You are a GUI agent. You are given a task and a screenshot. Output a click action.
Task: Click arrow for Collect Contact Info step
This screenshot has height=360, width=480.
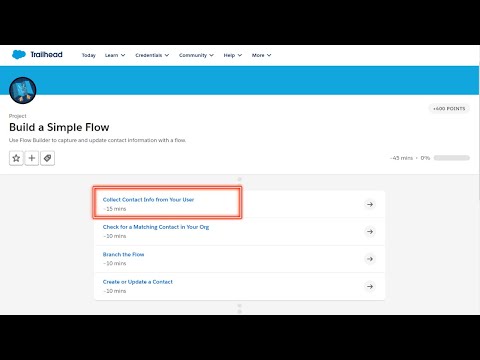click(x=370, y=204)
